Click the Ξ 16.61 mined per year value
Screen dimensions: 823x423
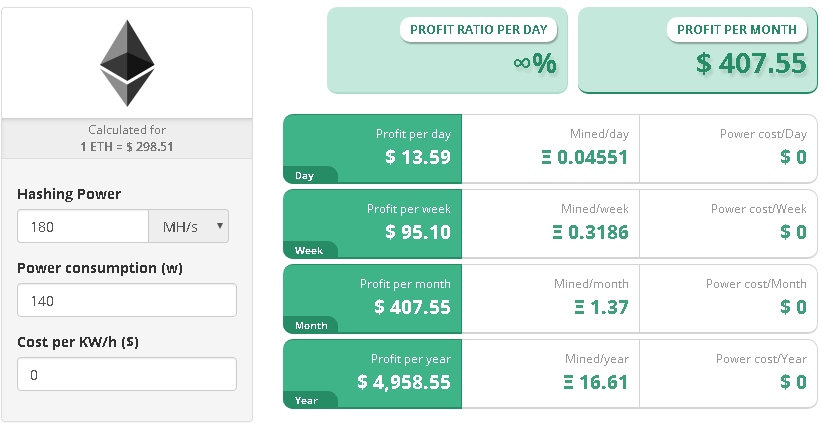596,382
